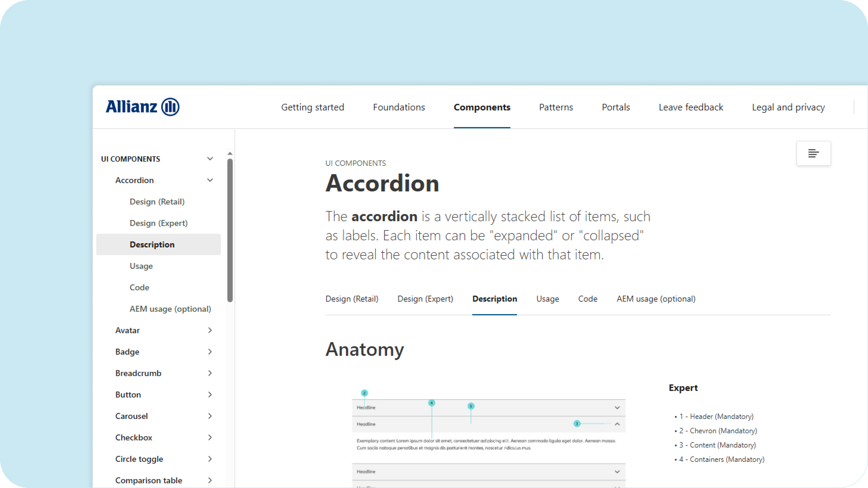
Task: Click the Checkbox sidebar item label
Action: pos(134,438)
